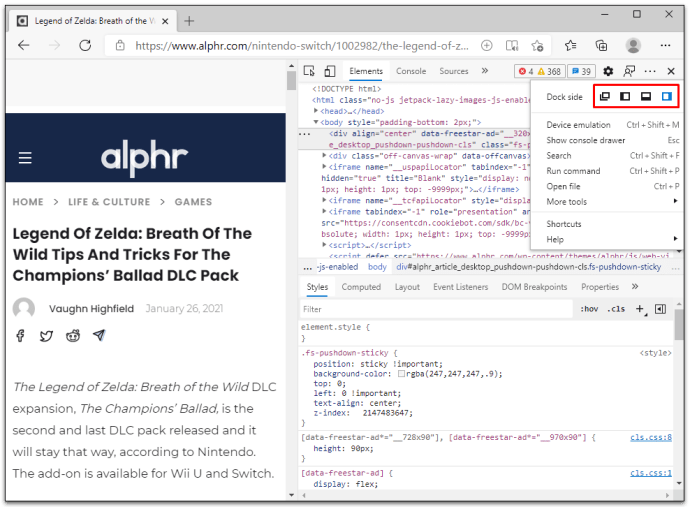690x507 pixels.
Task: Add this page to favorites star
Action: [537, 45]
